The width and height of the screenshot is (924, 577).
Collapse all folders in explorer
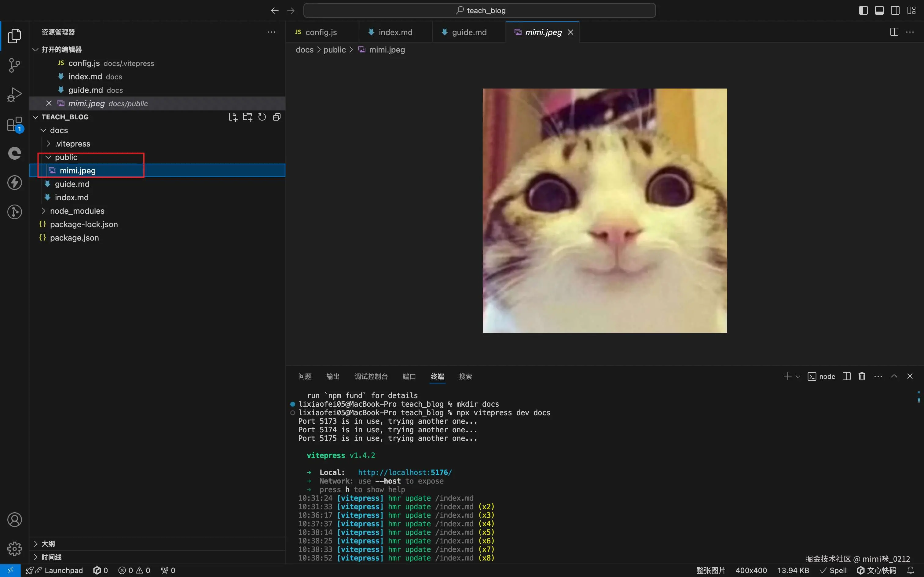pyautogui.click(x=277, y=117)
